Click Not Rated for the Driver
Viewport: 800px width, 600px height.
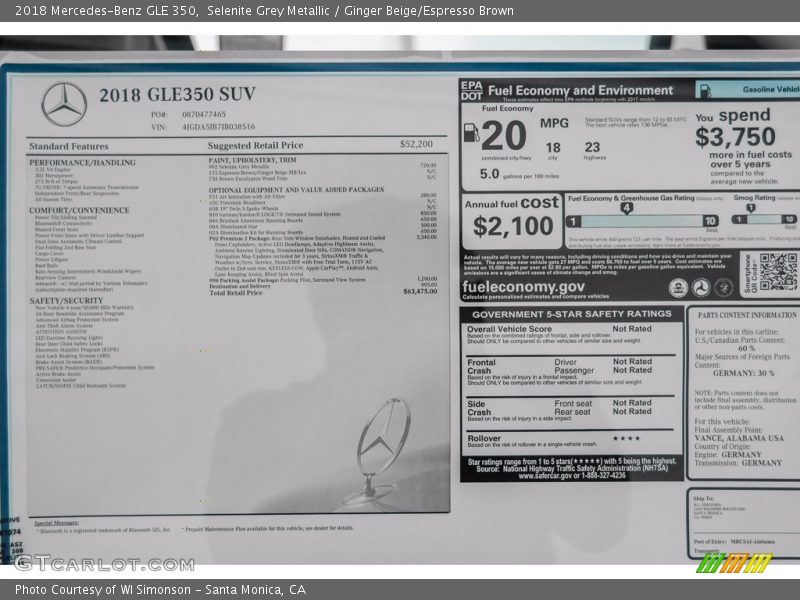click(632, 361)
